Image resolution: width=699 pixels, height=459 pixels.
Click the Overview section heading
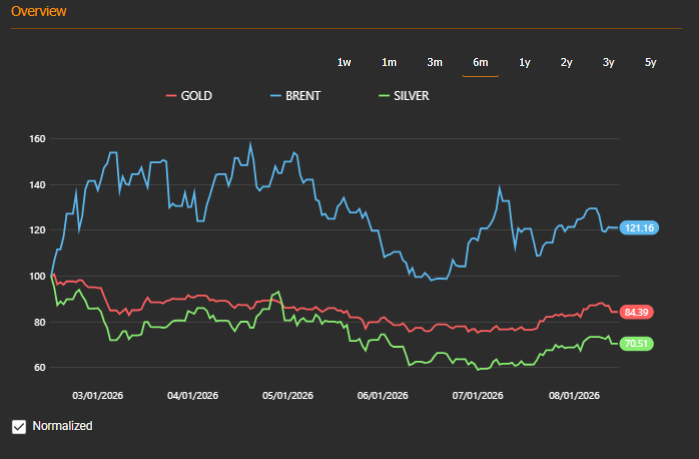coord(39,11)
